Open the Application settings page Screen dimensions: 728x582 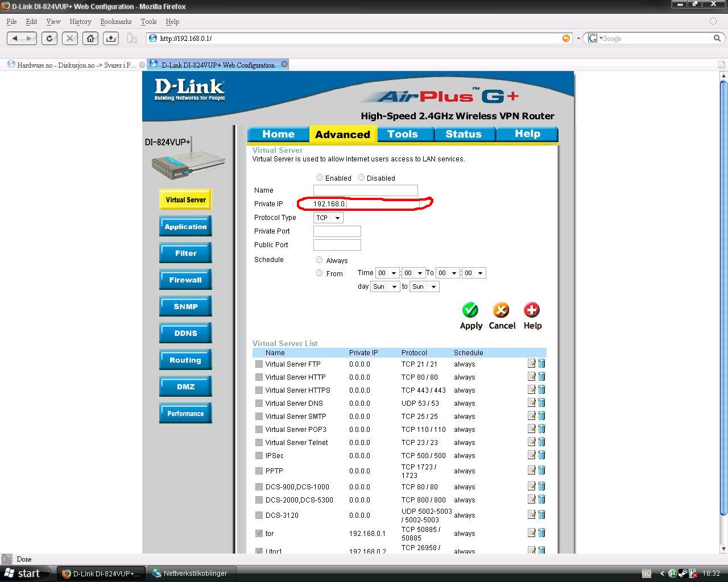coord(185,226)
